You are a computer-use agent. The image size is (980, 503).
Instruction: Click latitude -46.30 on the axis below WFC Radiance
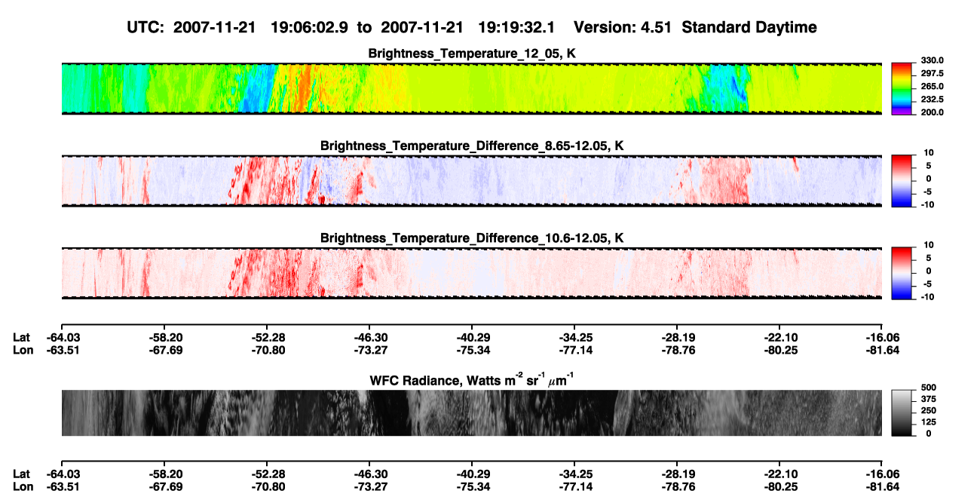click(369, 474)
